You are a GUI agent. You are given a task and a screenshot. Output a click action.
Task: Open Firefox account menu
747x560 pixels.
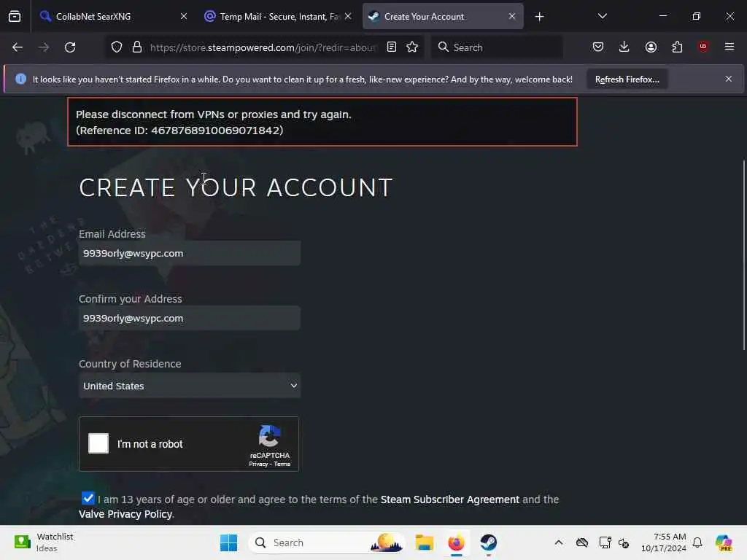pos(651,47)
